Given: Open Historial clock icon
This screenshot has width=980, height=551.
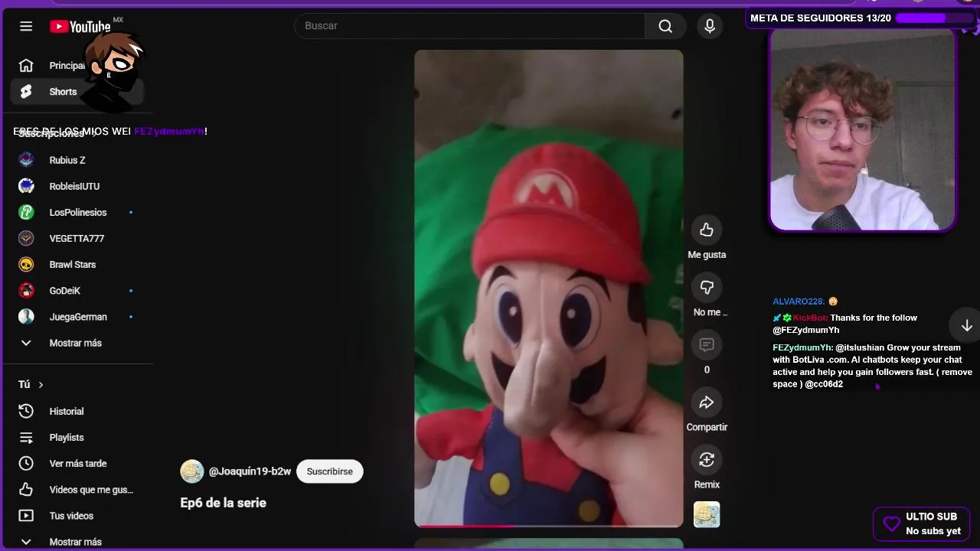Looking at the screenshot, I should click(26, 411).
